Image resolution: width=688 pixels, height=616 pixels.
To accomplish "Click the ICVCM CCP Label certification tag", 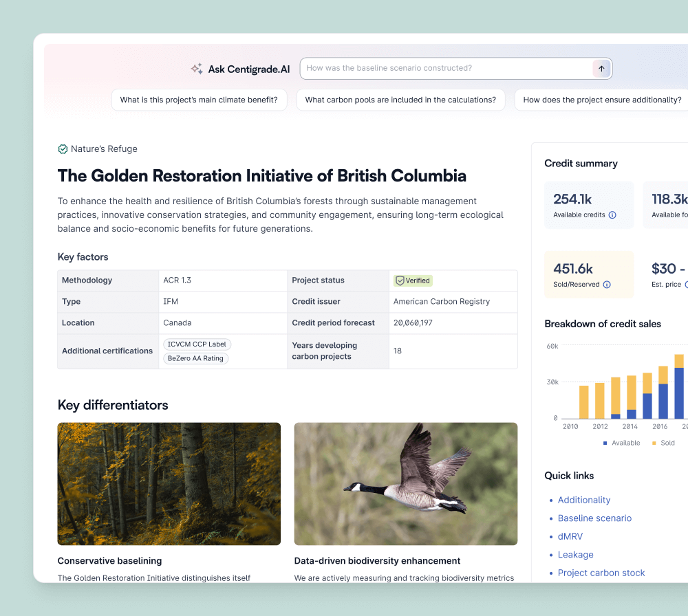I will pyautogui.click(x=197, y=344).
